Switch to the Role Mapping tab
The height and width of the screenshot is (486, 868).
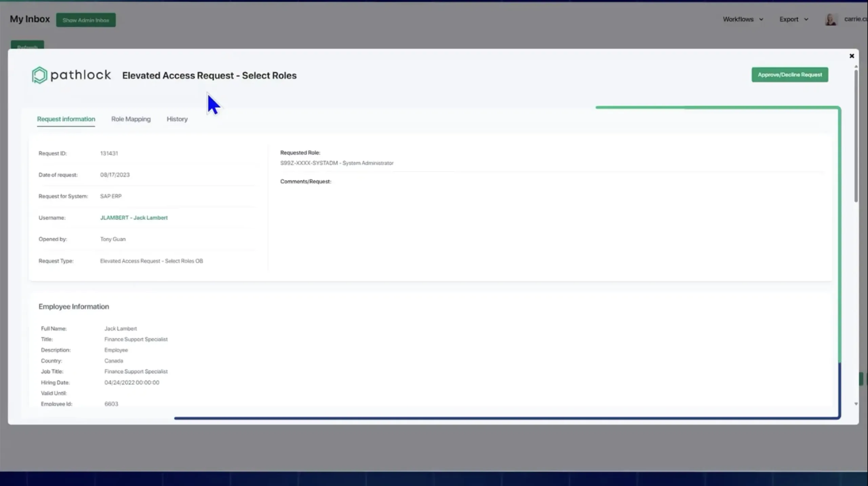click(x=131, y=119)
